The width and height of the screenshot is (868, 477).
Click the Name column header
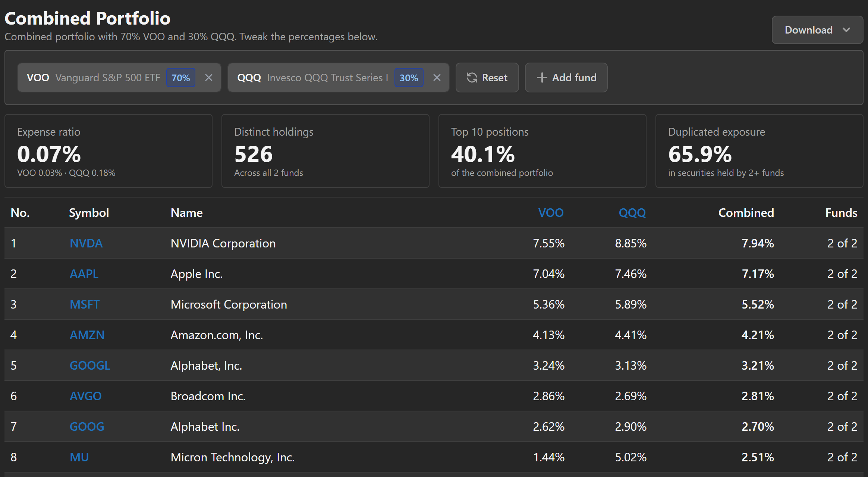click(x=187, y=213)
